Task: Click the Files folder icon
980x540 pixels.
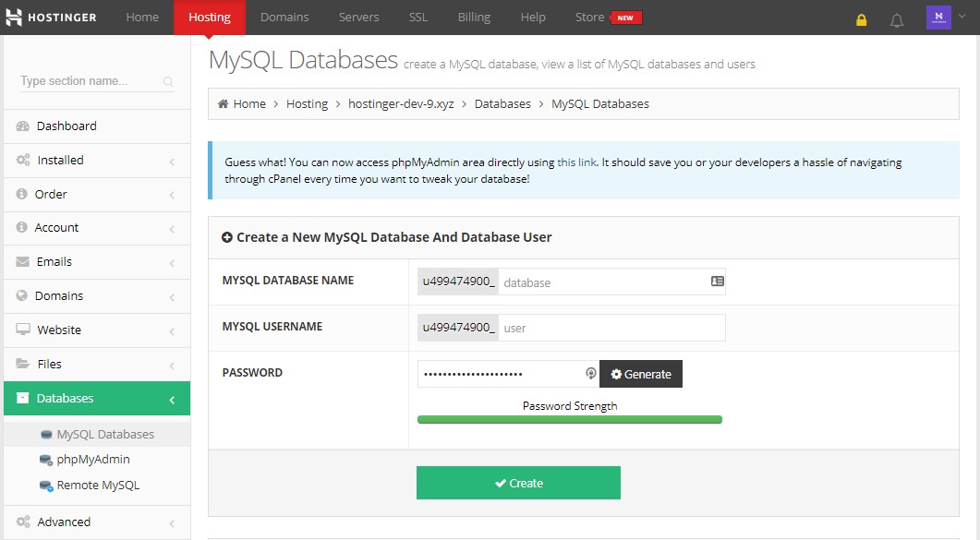Action: click(22, 364)
